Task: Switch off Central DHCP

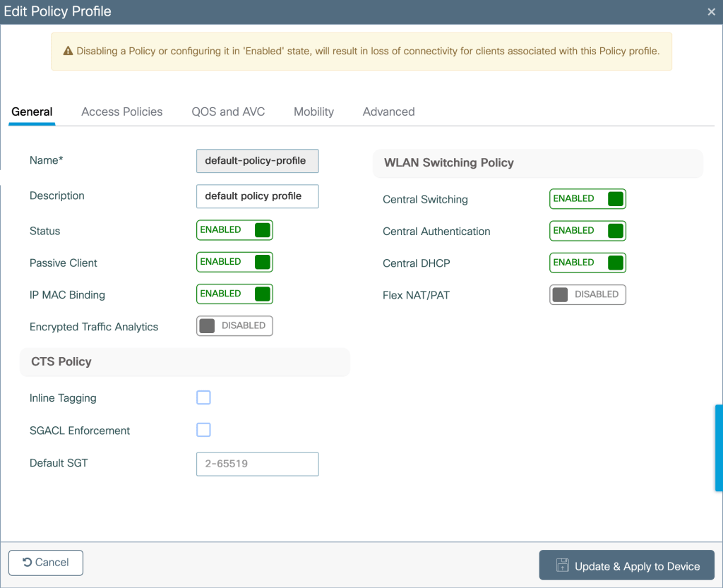Action: pos(587,263)
